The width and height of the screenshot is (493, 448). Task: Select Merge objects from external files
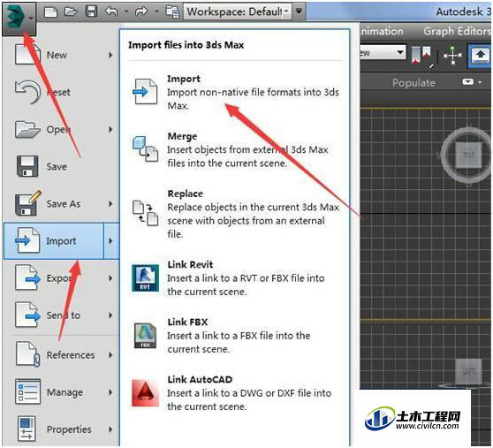click(236, 149)
